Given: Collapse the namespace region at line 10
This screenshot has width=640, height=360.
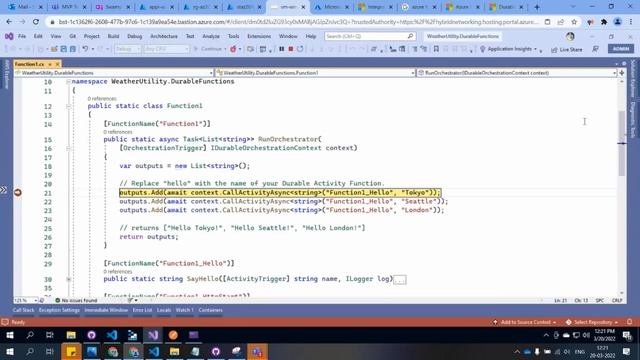Looking at the screenshot, I should tap(69, 82).
